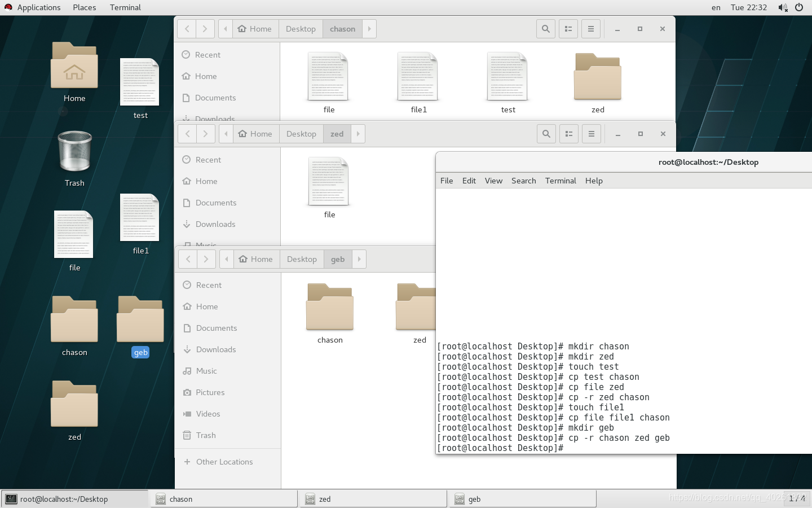Toggle list view icon in the zed window
812x508 pixels.
[x=568, y=134]
